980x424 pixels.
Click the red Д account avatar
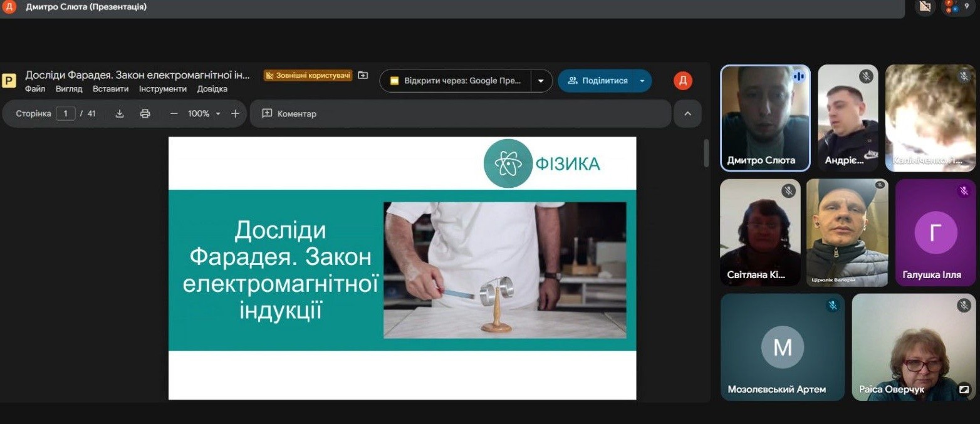[x=682, y=80]
